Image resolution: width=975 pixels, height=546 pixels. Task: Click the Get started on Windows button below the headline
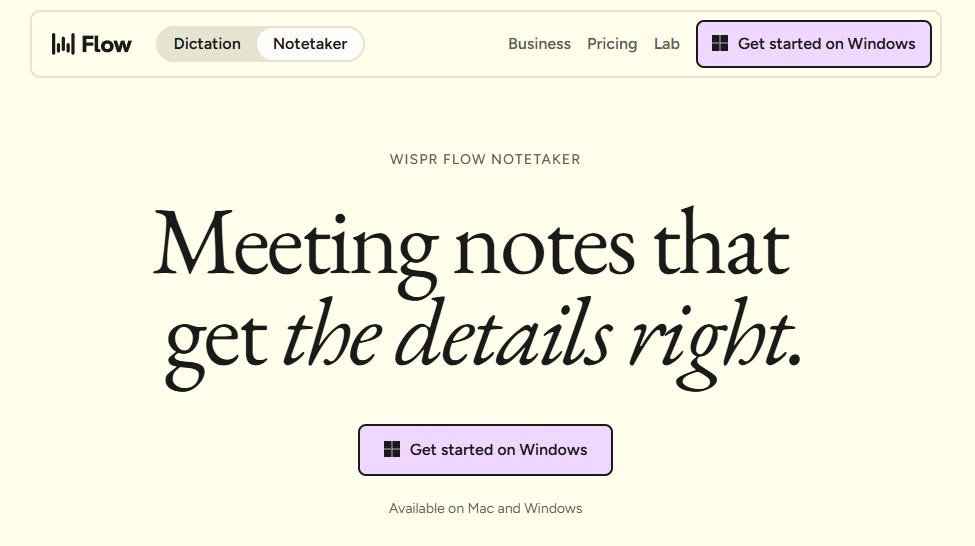click(x=485, y=450)
